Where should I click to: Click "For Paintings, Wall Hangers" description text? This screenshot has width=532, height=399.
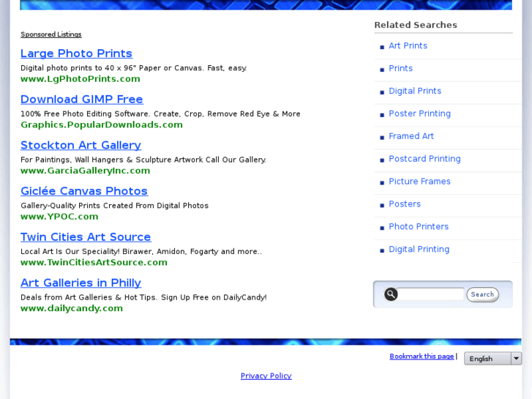point(143,160)
